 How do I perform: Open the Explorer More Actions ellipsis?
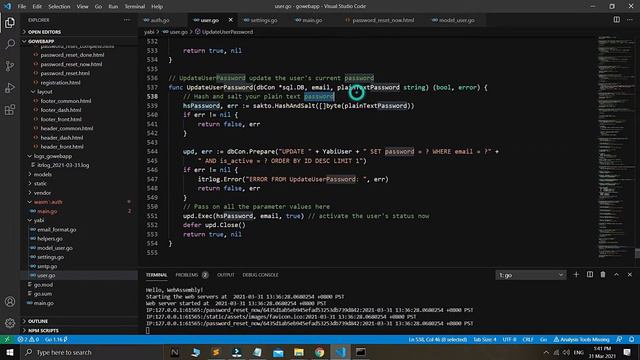(x=127, y=20)
